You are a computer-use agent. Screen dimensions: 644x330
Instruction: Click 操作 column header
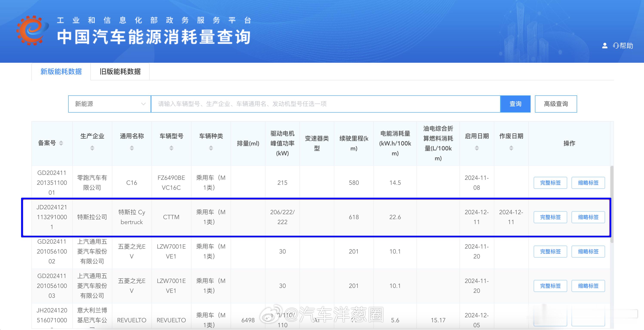tap(569, 143)
